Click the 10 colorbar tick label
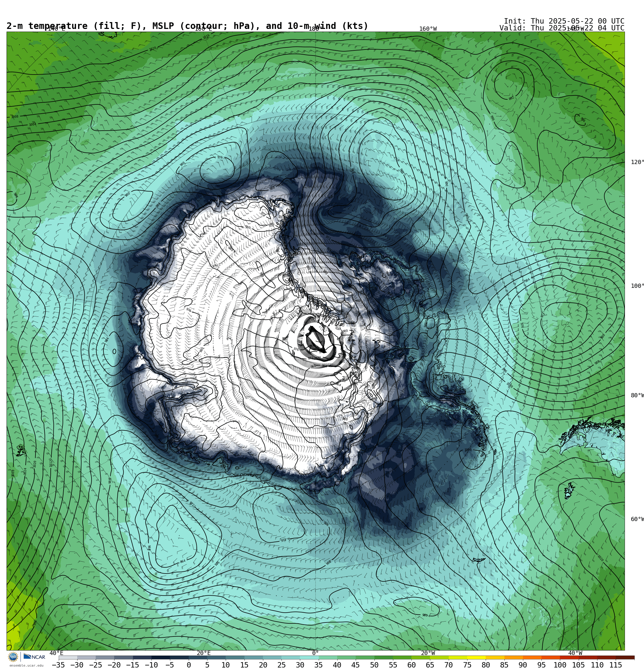Screen dimensions: 644x669 226,665
